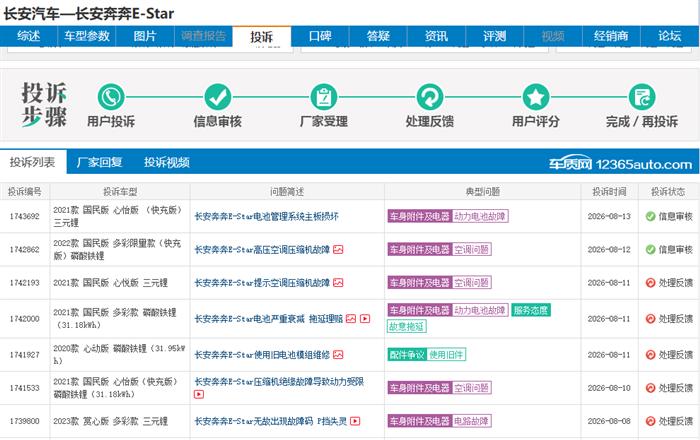Viewport: 700px width, 440px height.
Task: Click the 厂家受理 clipboard step icon
Action: 324,97
